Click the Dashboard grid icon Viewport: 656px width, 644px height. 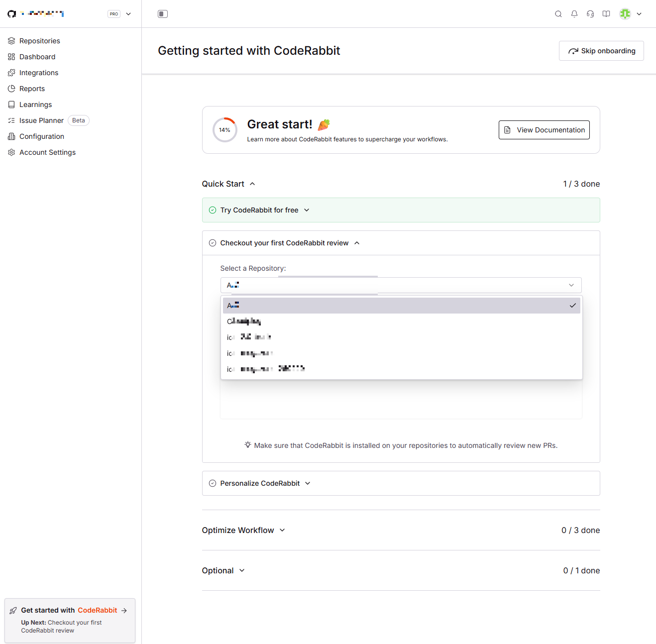pyautogui.click(x=11, y=57)
